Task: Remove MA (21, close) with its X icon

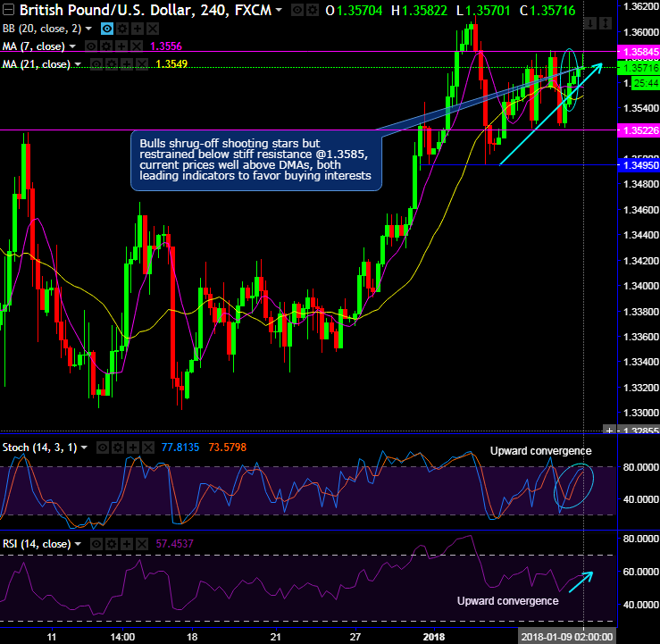Action: coord(142,64)
